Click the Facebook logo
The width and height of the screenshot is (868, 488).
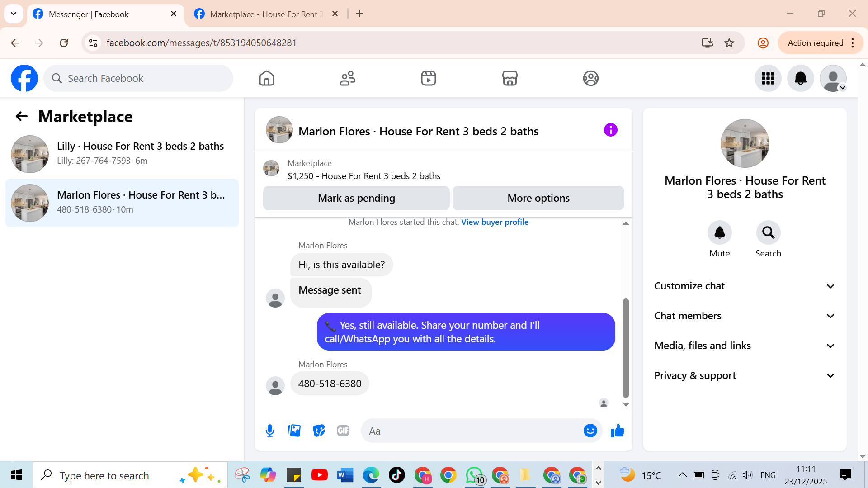[24, 78]
